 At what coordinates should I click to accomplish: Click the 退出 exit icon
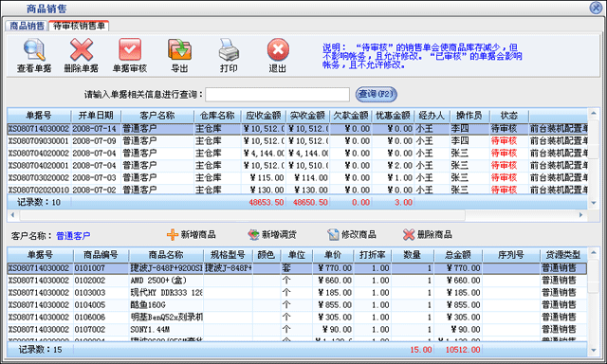(x=278, y=49)
